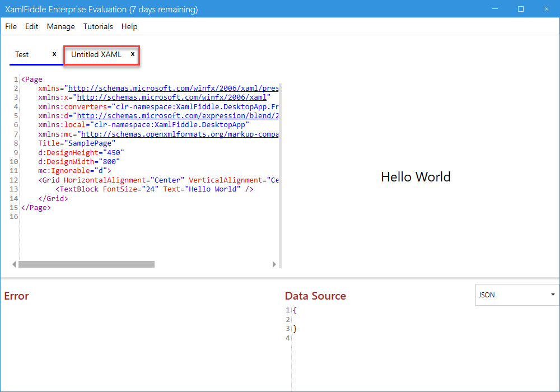Open the Help menu

point(129,26)
